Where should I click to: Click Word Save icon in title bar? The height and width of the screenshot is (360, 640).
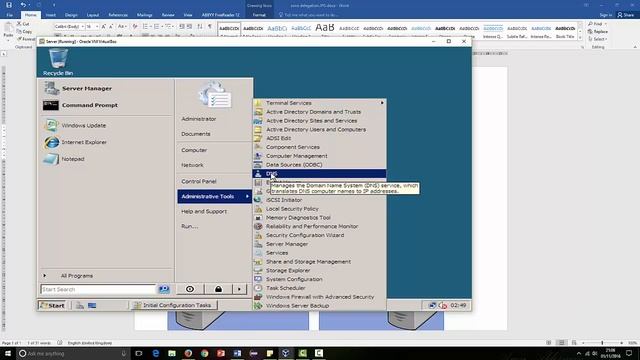(9, 5)
